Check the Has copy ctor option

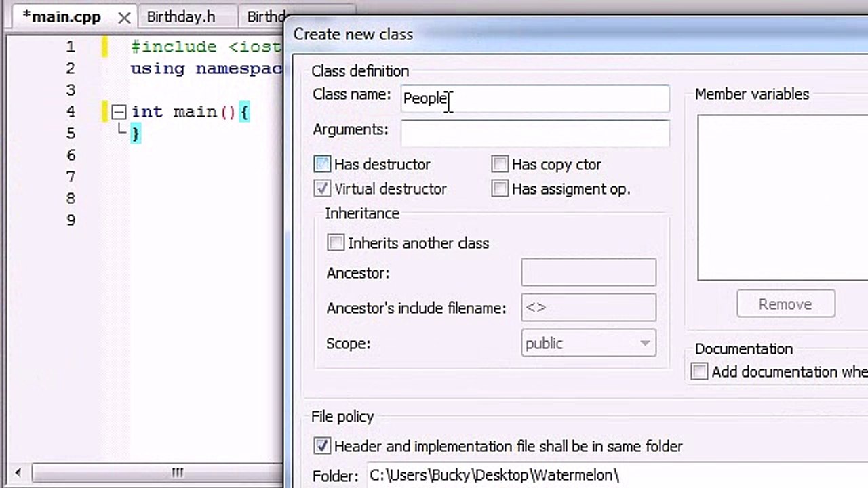[x=500, y=165]
